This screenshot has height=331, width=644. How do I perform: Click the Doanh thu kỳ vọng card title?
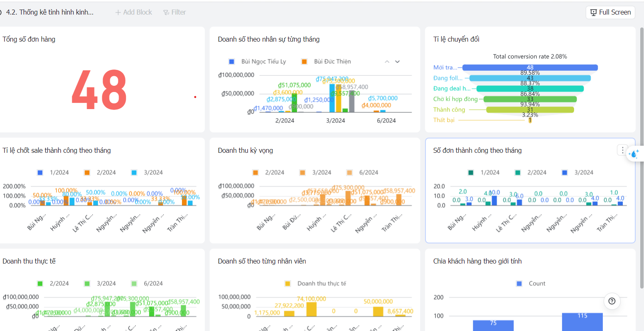pyautogui.click(x=245, y=150)
